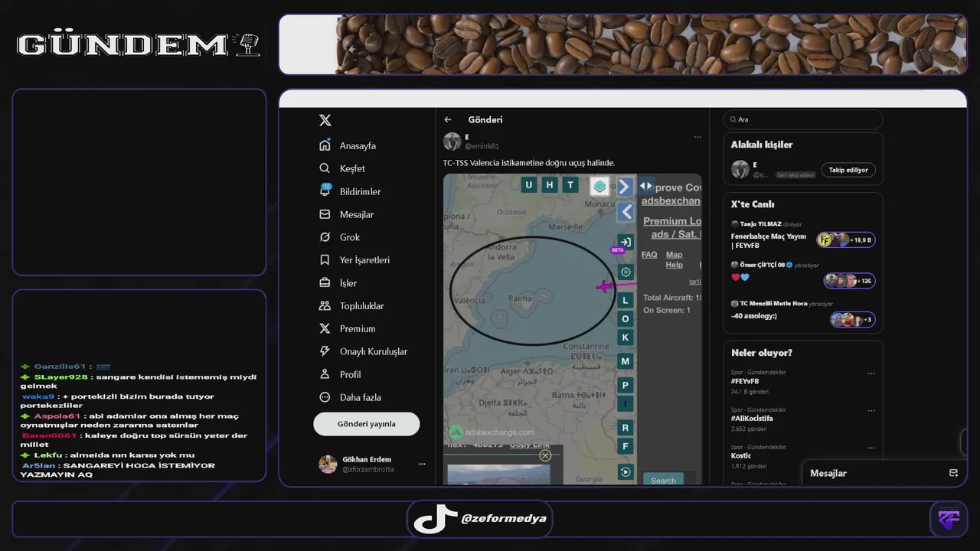Open Fenerbahçe Maç Yayını live space
The width and height of the screenshot is (980, 551).
769,241
